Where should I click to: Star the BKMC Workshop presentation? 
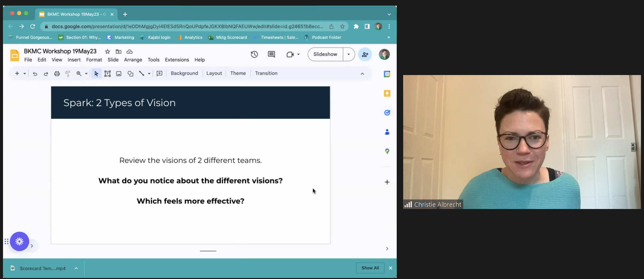[107, 52]
